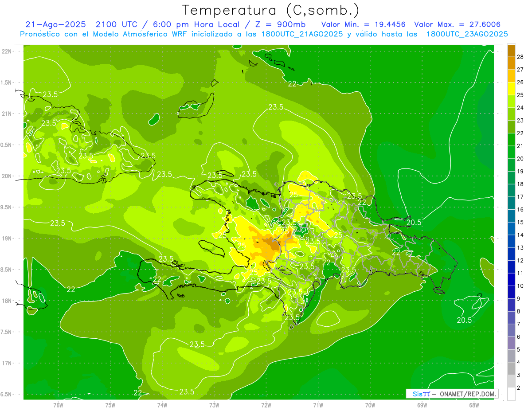Click the orange colorbar segment between 27 and 28
This screenshot has height=411, width=532.
point(511,63)
